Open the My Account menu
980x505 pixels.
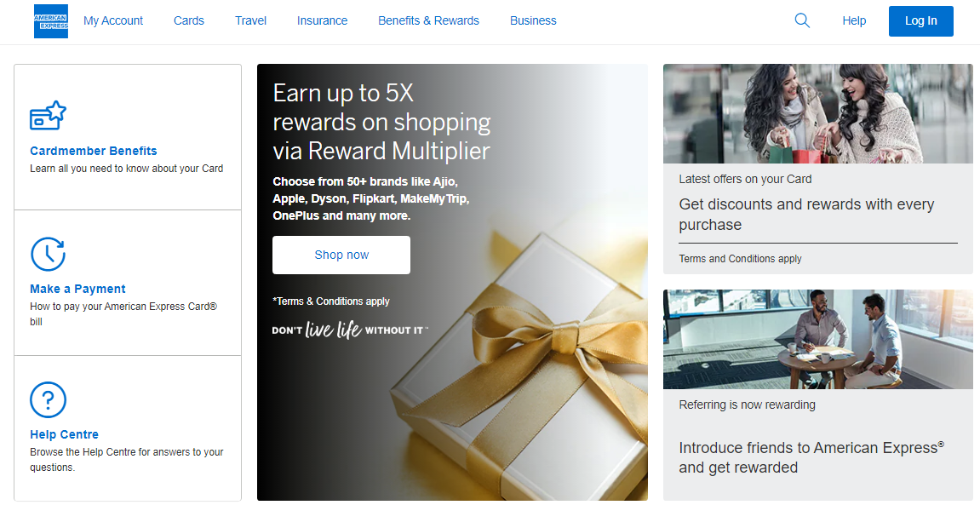click(113, 20)
